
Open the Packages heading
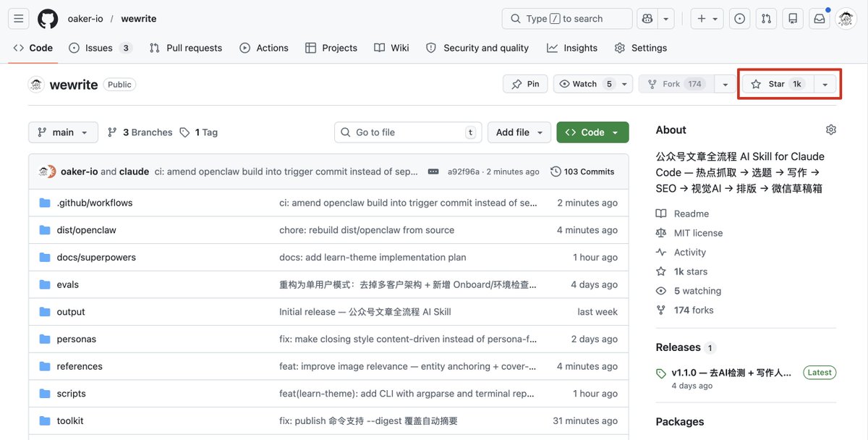(680, 422)
